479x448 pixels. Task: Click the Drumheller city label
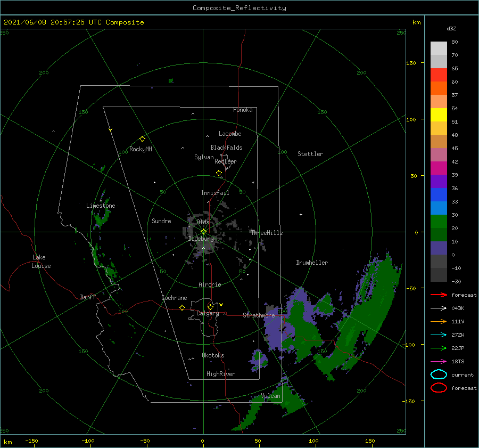[x=312, y=263]
